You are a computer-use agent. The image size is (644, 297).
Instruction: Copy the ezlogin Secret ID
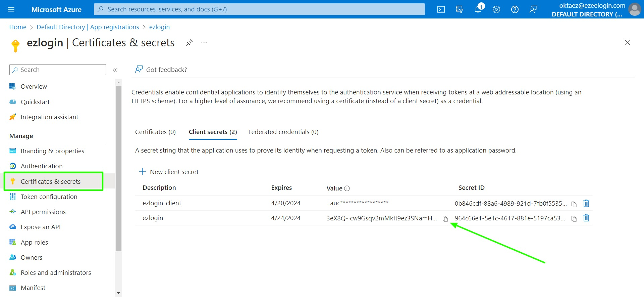coord(574,219)
